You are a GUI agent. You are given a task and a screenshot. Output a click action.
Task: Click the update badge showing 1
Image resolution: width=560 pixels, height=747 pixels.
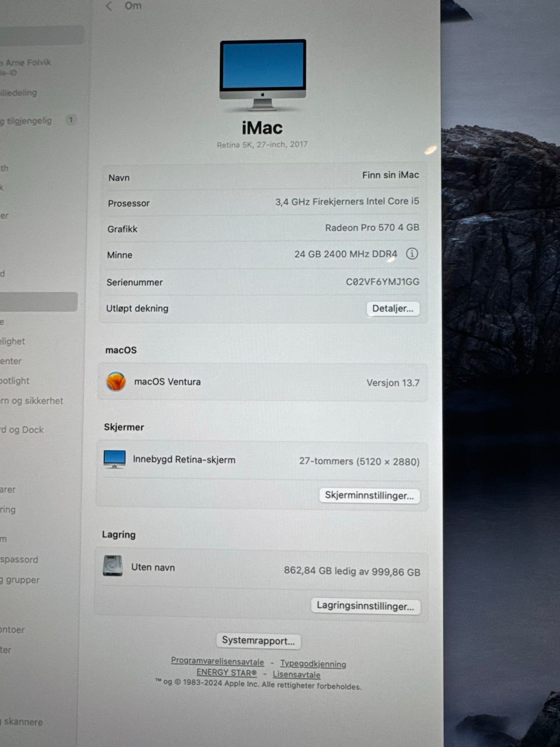[x=71, y=120]
